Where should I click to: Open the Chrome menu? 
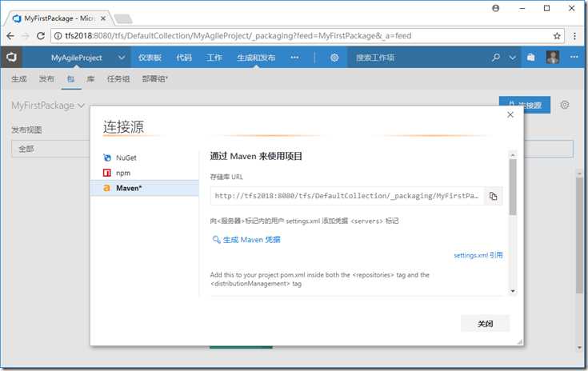(574, 36)
